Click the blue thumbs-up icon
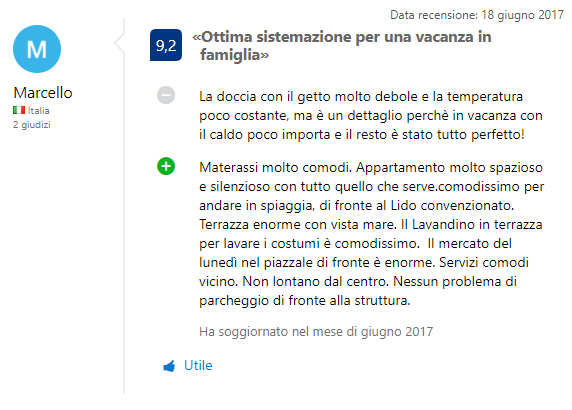The width and height of the screenshot is (572, 410). pyautogui.click(x=169, y=366)
